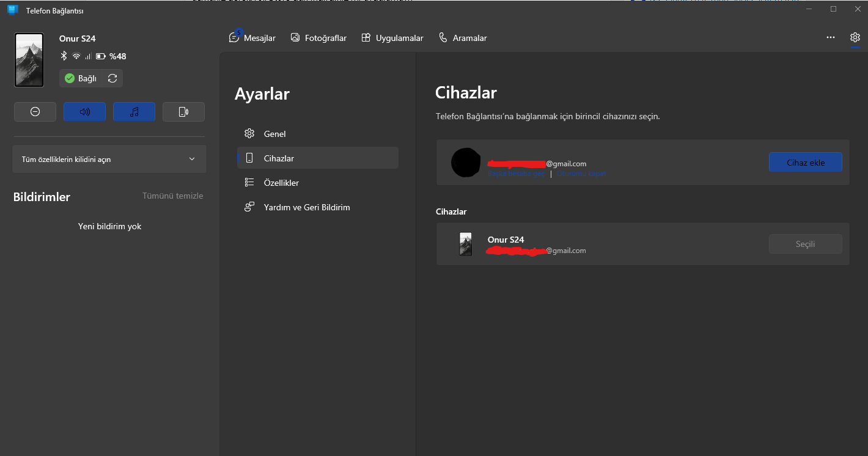Refresh the phone connection
The width and height of the screenshot is (868, 456).
tap(112, 78)
